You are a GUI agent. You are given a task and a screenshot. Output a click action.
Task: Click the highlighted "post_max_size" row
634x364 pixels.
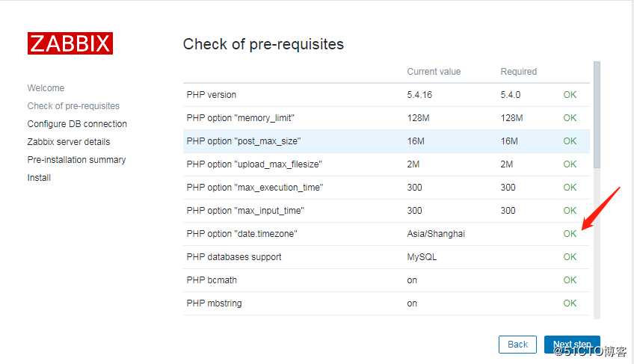[386, 141]
